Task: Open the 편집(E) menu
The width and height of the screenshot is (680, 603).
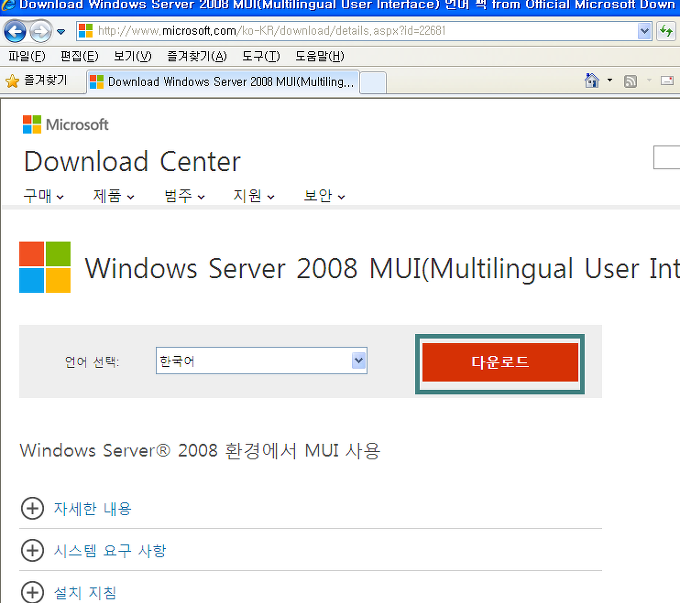Action: [79, 56]
